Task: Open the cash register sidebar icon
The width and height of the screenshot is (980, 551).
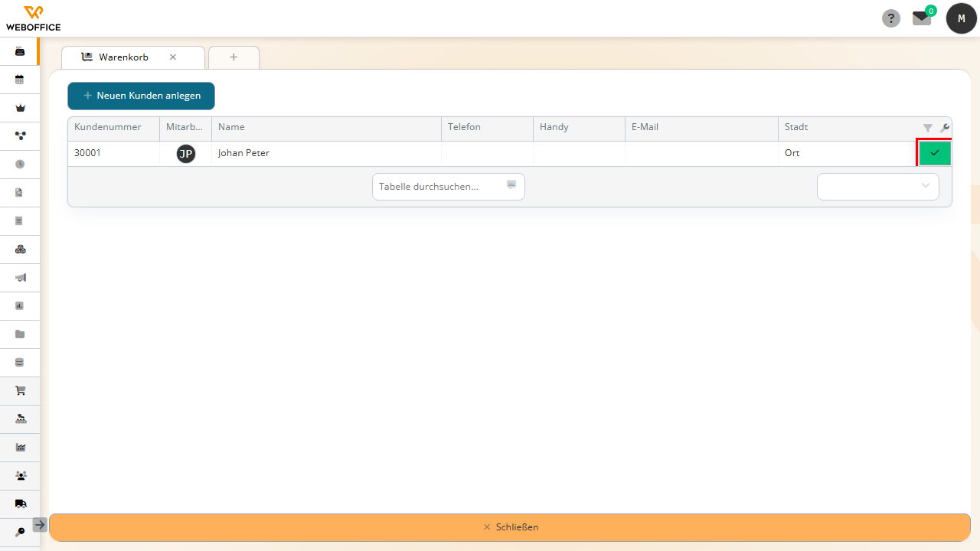Action: (20, 51)
